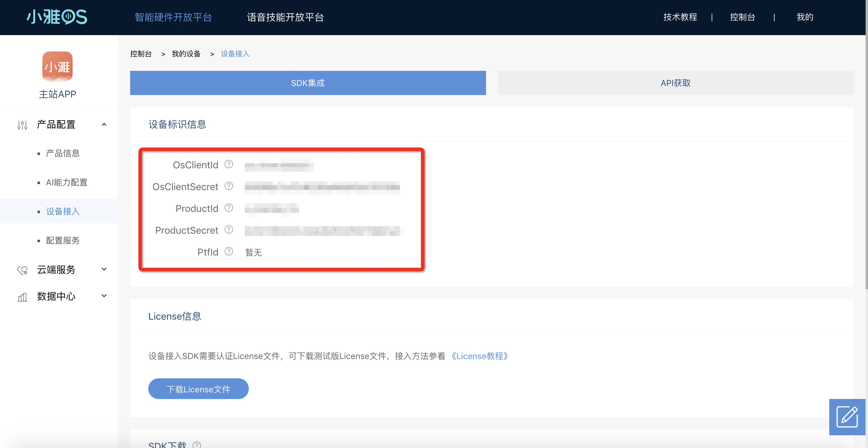The height and width of the screenshot is (448, 868).
Task: Click the 主站APP label
Action: pyautogui.click(x=57, y=94)
